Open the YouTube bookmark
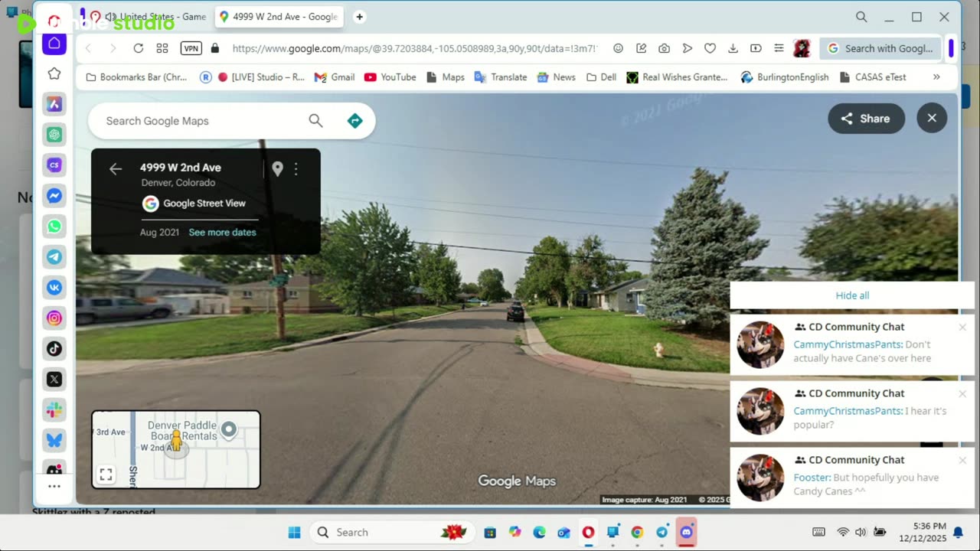The width and height of the screenshot is (980, 551). [x=390, y=77]
